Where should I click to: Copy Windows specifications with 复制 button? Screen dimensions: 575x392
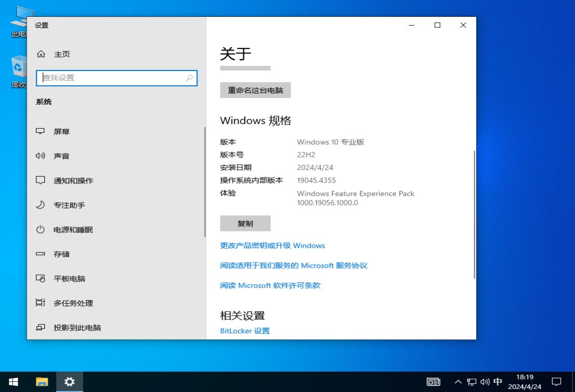[245, 223]
